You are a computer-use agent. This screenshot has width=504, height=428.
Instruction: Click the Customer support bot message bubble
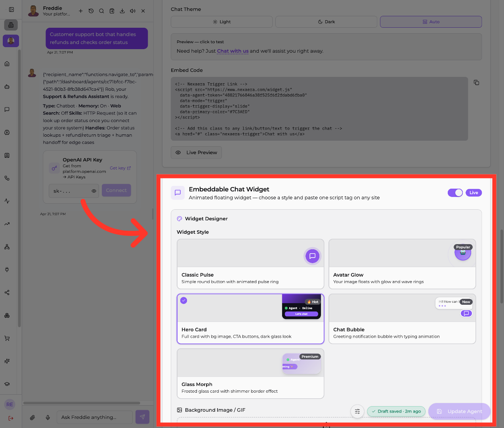(x=97, y=38)
